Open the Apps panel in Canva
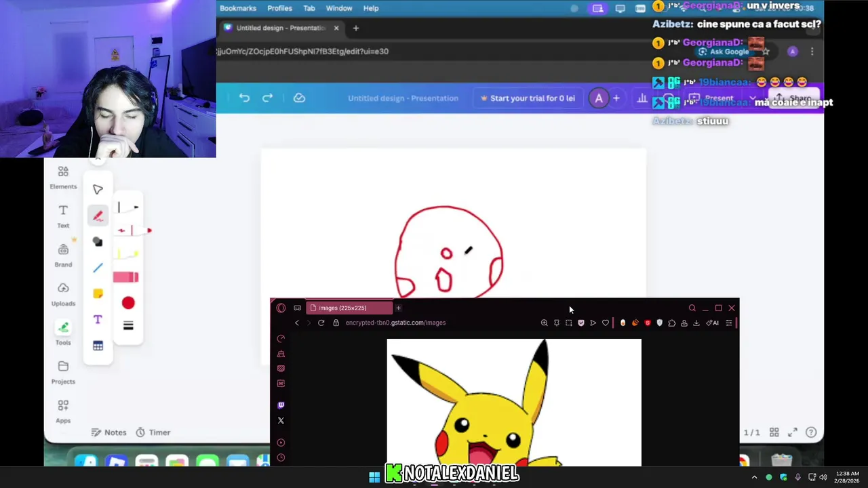This screenshot has height=488, width=868. click(63, 411)
